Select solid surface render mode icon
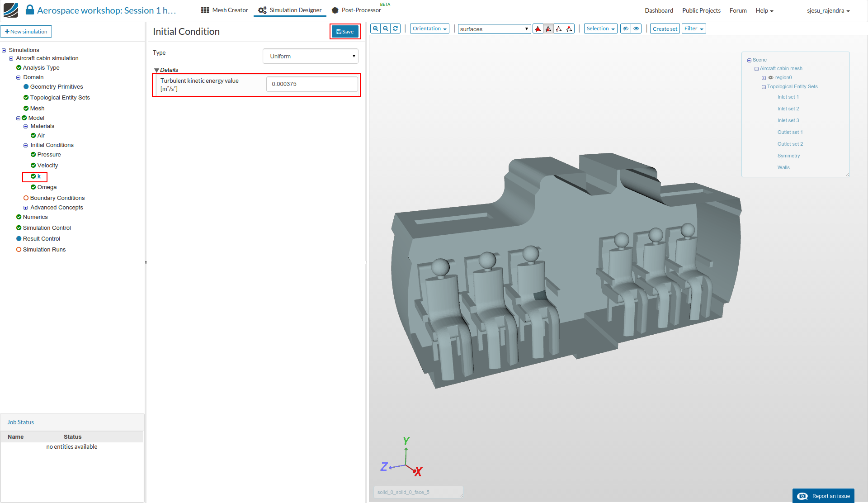Screen dimensions: 868x503 click(538, 29)
